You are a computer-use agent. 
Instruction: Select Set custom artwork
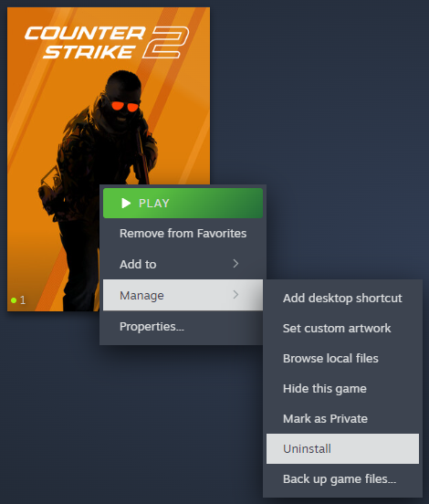point(342,328)
